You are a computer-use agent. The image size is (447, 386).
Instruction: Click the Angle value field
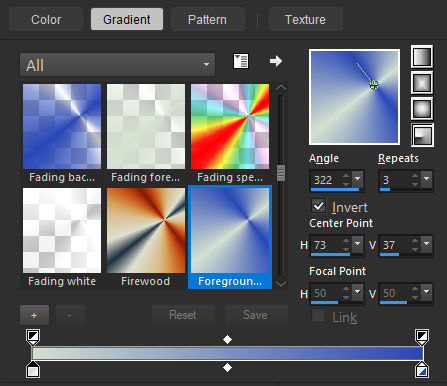[x=327, y=180]
